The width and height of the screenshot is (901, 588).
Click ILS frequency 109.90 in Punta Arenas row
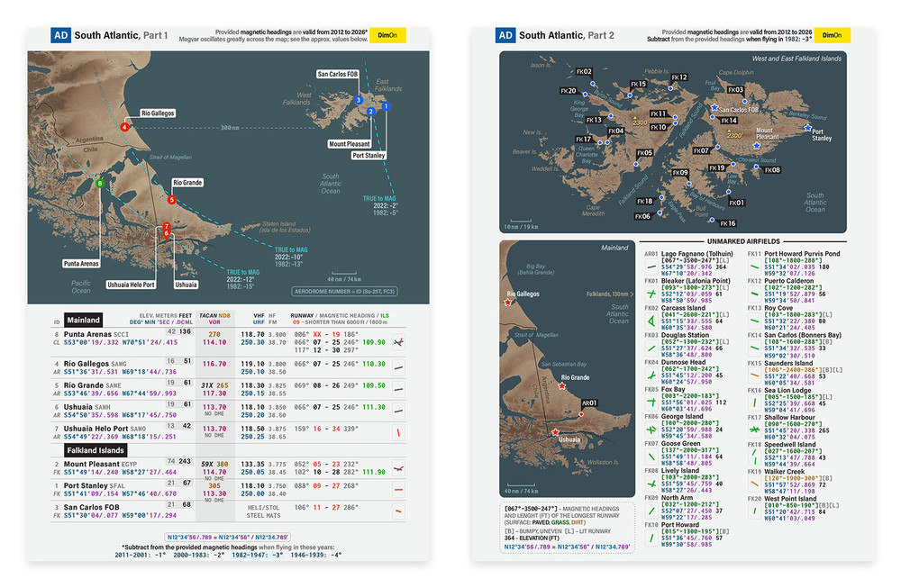tap(374, 342)
